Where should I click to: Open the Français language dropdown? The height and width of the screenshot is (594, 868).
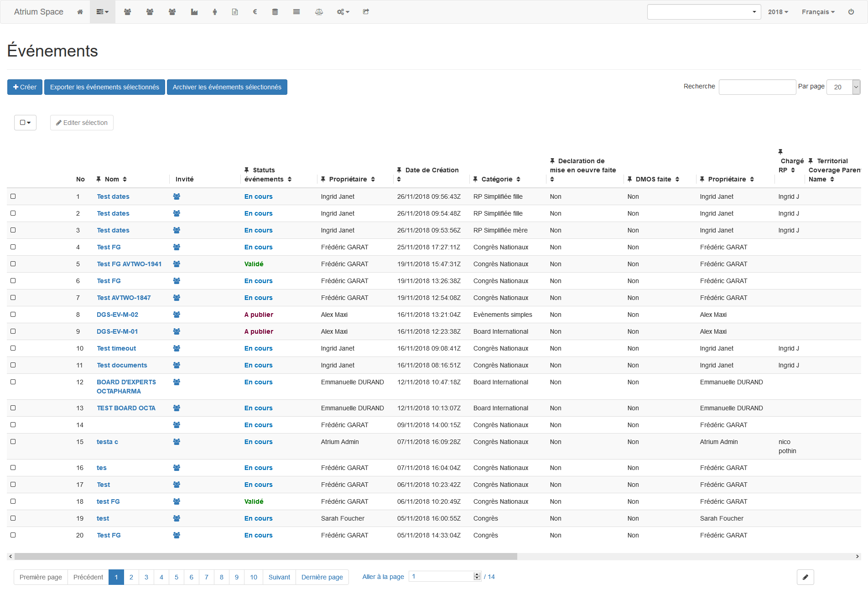[818, 12]
